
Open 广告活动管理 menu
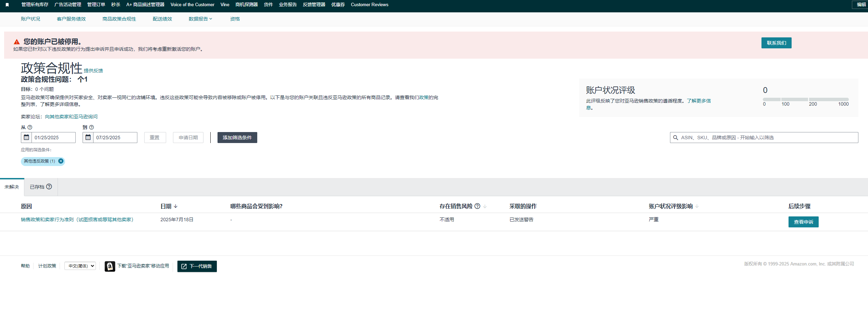(68, 5)
